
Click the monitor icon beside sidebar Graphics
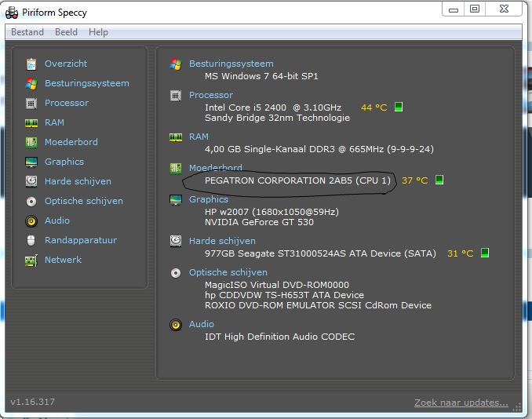[x=31, y=162]
